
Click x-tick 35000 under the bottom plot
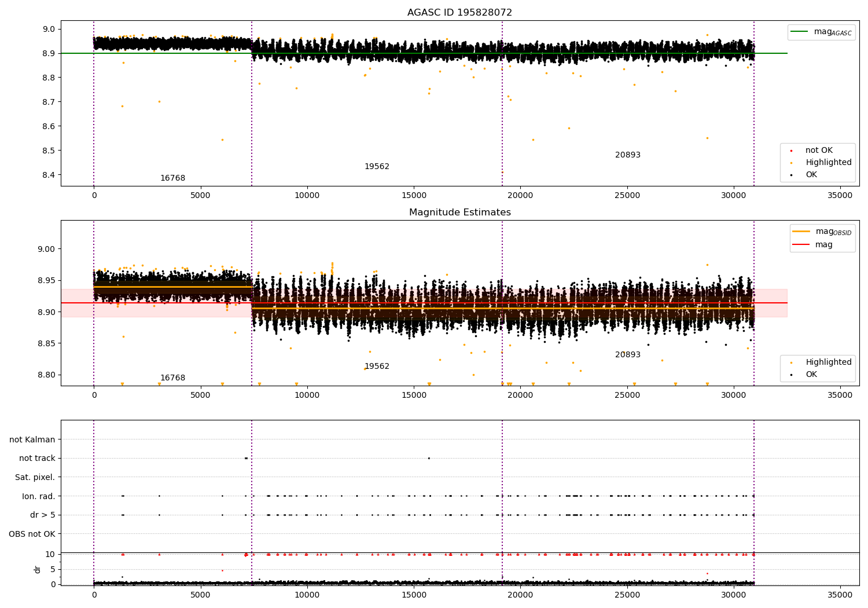pos(840,595)
